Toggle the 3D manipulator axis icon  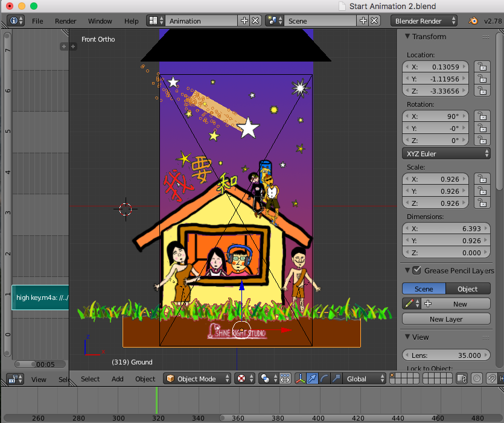click(300, 378)
